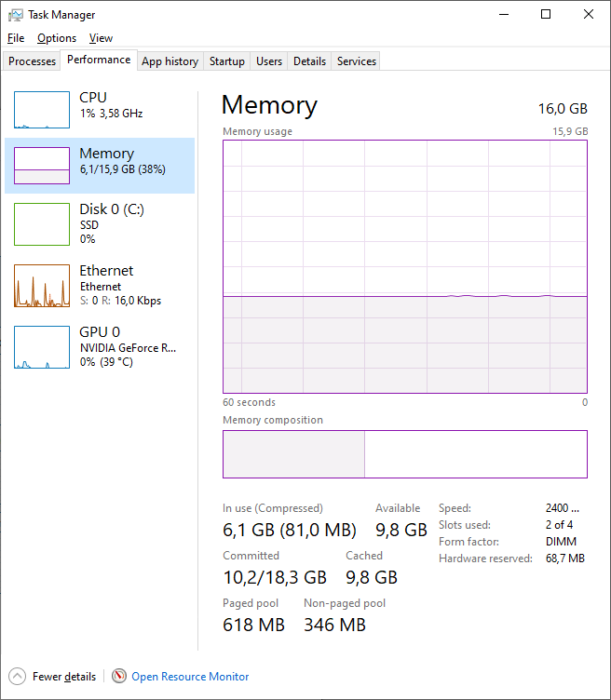Maximize the Task Manager window

pyautogui.click(x=546, y=14)
